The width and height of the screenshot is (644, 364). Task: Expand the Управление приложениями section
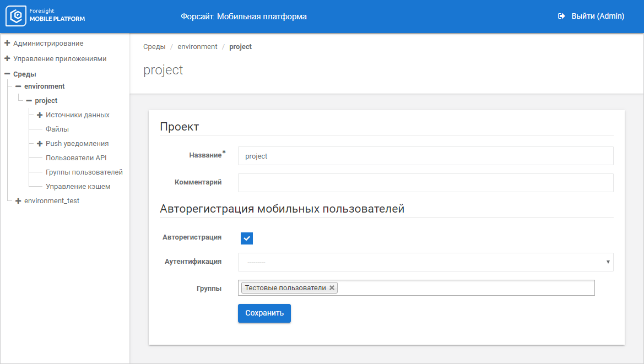tap(7, 58)
